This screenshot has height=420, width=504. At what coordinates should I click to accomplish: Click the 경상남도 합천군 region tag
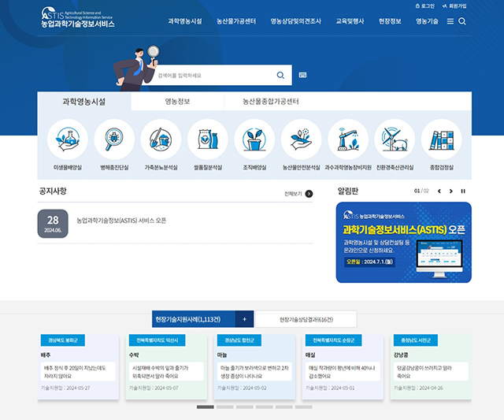pyautogui.click(x=239, y=340)
